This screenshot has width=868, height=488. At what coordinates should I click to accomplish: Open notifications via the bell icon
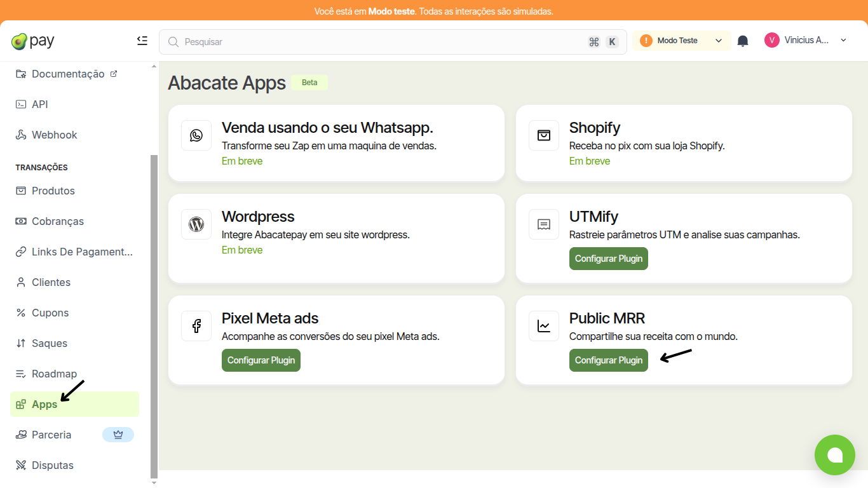[x=743, y=40]
